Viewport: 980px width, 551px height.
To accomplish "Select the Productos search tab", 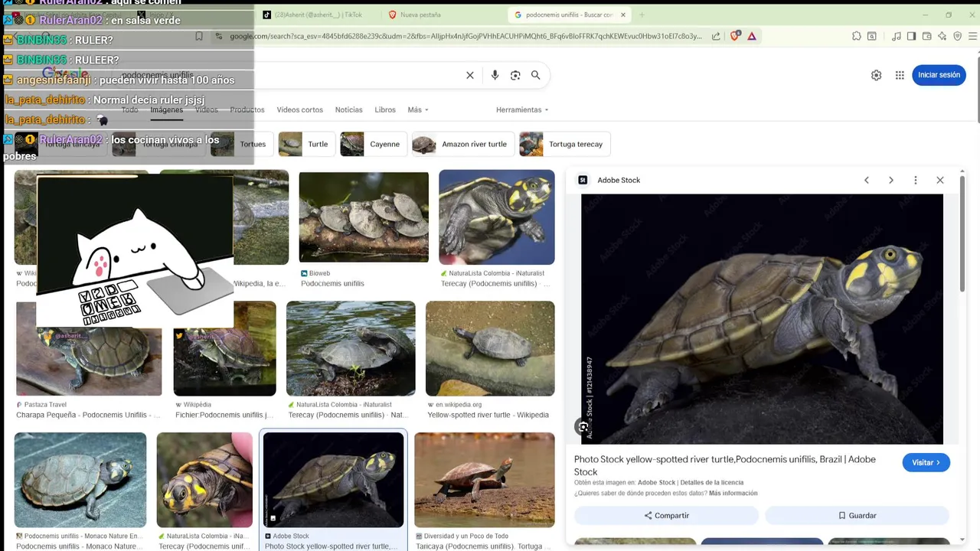I will point(247,109).
